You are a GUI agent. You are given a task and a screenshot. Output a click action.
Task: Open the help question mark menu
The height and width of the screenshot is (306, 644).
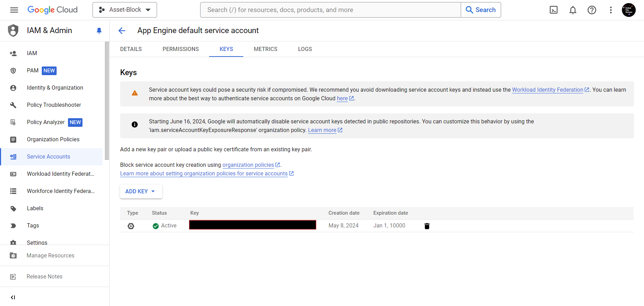(592, 10)
